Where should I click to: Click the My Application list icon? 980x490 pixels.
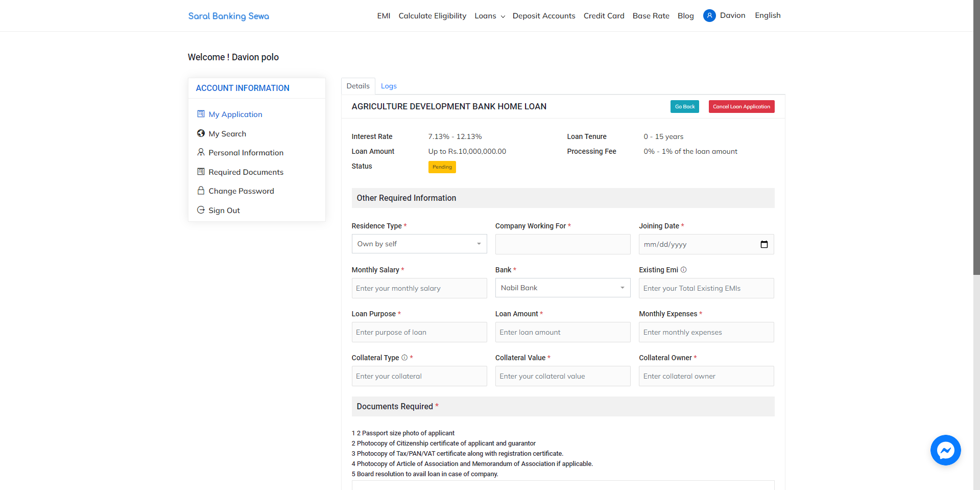[201, 114]
